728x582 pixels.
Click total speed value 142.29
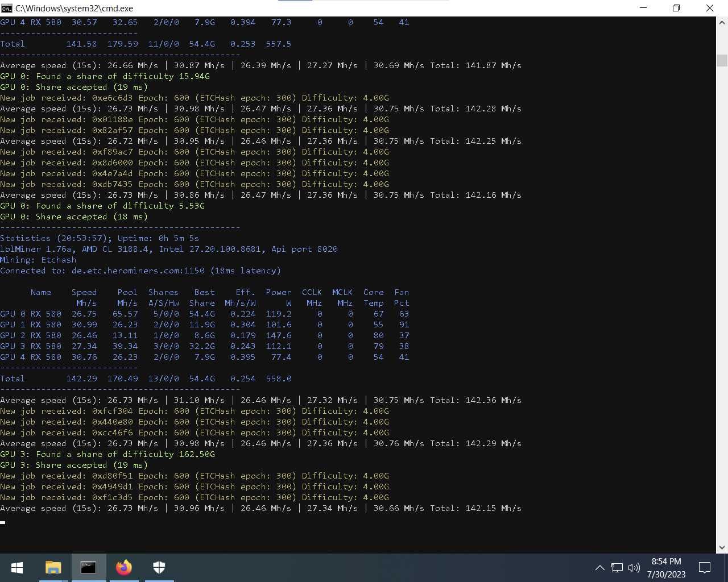pyautogui.click(x=82, y=379)
